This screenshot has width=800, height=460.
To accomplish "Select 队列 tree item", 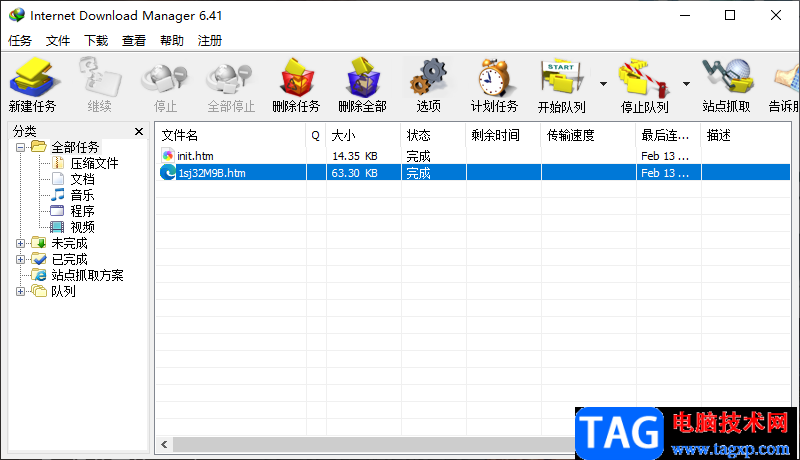I will coord(63,291).
